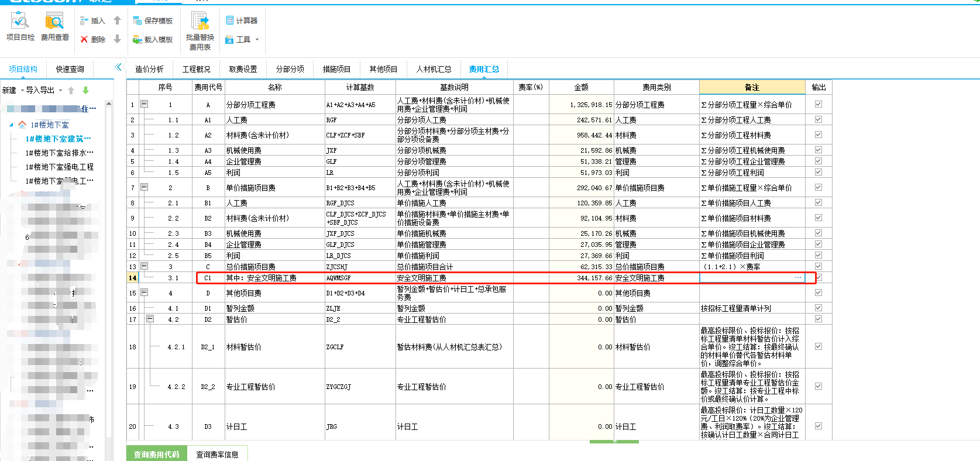Toggle output checkbox for 材料暂估价 row

(818, 346)
